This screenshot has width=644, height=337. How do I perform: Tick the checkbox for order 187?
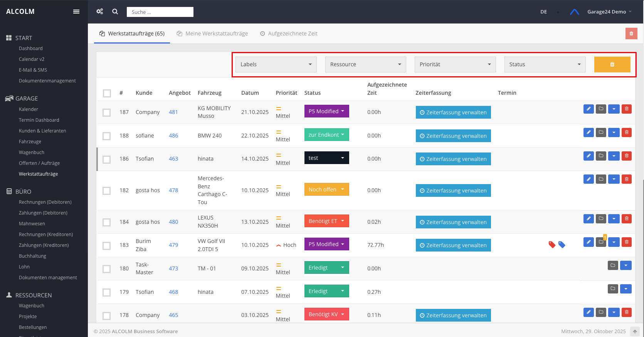point(107,112)
